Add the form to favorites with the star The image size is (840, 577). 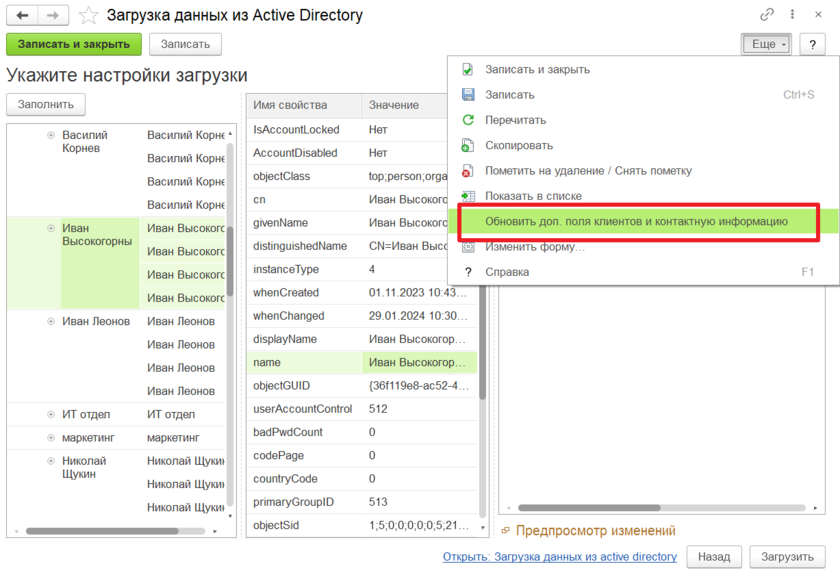coord(89,16)
